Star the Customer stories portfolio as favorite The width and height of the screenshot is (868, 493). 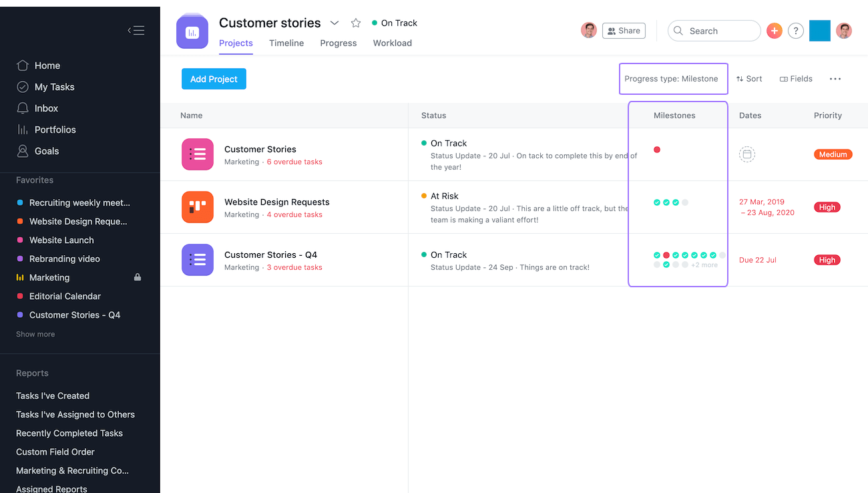[x=356, y=23]
